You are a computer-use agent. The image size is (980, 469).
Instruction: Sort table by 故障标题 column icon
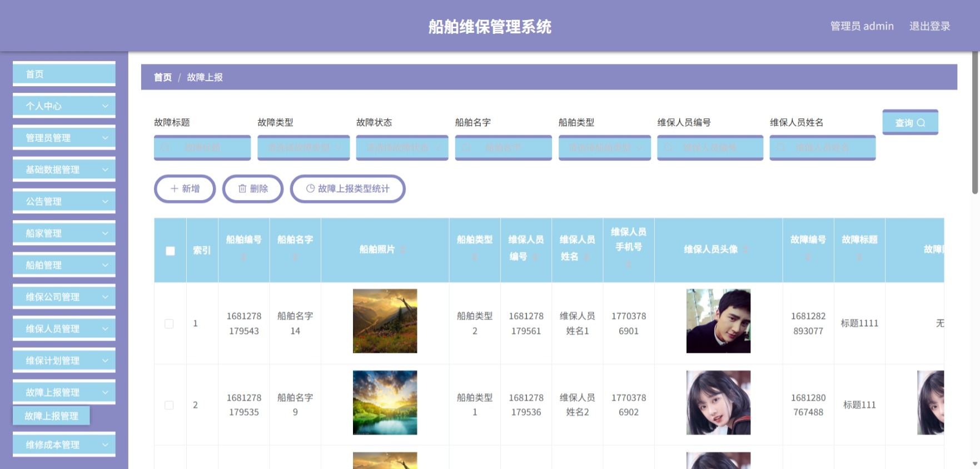point(859,257)
